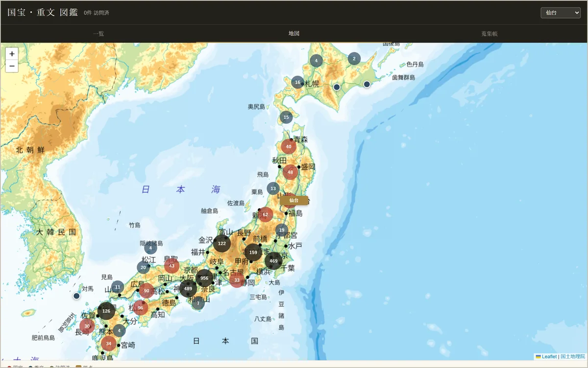Select the 地図 tab
Image resolution: width=588 pixels, height=368 pixels.
tap(294, 34)
